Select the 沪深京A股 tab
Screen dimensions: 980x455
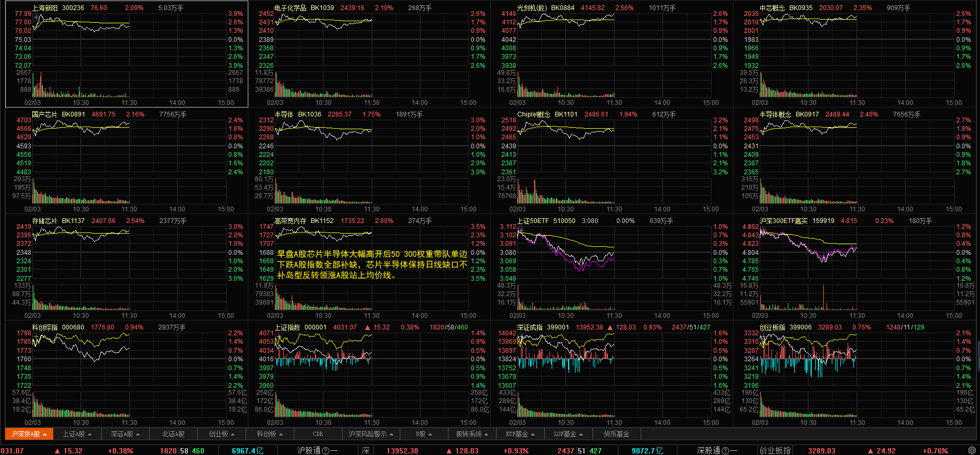click(x=30, y=434)
